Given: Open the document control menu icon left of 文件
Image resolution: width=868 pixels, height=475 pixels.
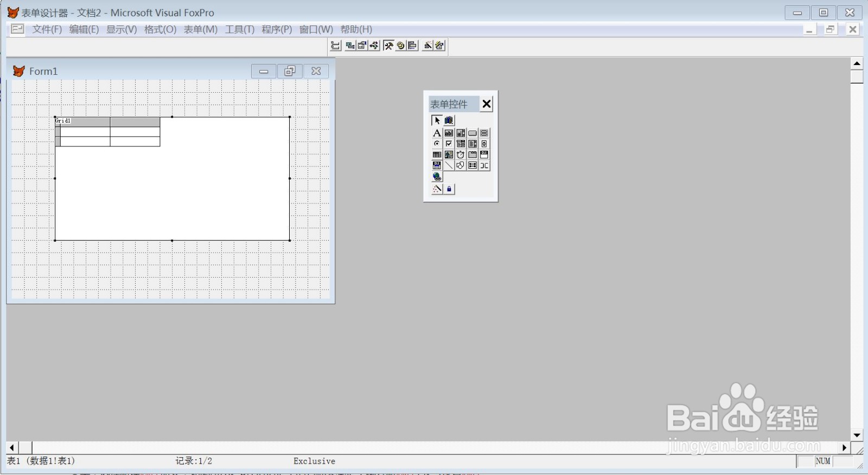Looking at the screenshot, I should click(17, 29).
